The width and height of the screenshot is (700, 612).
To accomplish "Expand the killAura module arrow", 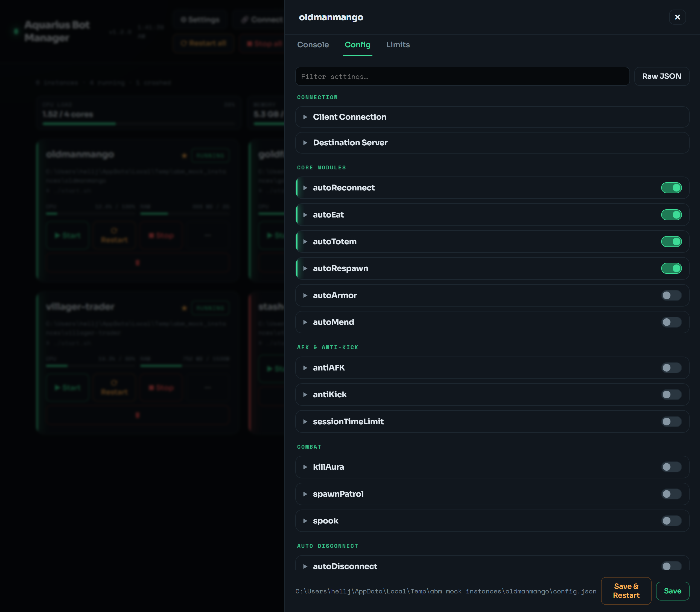I will [x=305, y=467].
